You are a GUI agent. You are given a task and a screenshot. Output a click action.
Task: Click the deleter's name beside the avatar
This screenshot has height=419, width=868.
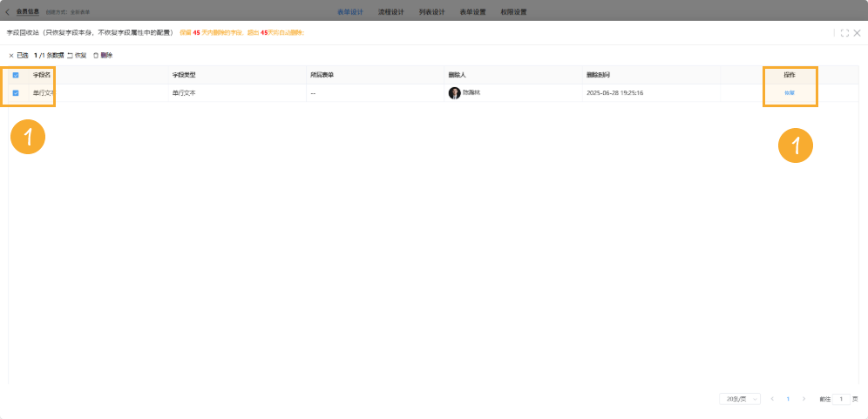point(471,92)
